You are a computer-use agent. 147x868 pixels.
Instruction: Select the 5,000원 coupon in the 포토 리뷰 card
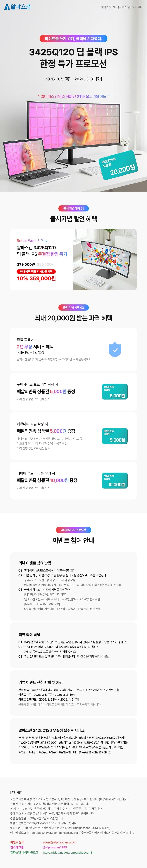(115, 392)
